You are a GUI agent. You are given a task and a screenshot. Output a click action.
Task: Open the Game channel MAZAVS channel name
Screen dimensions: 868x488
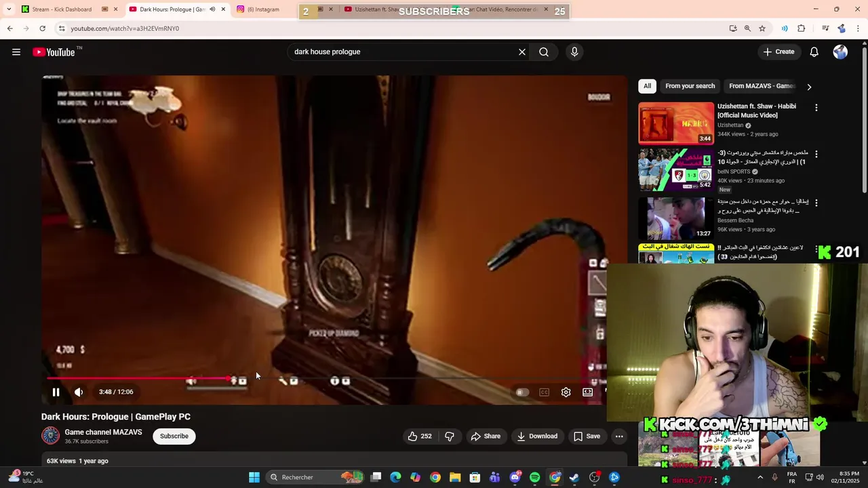[x=103, y=432]
